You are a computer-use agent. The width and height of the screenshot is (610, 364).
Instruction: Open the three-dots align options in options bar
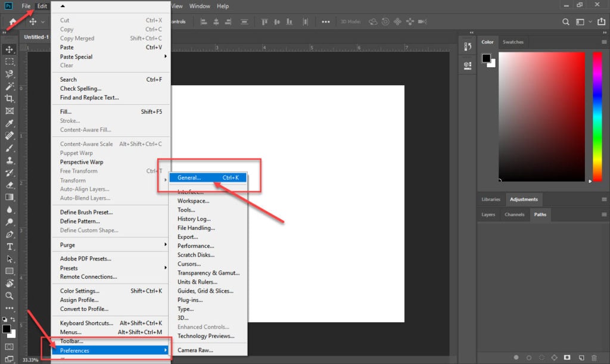pos(326,22)
